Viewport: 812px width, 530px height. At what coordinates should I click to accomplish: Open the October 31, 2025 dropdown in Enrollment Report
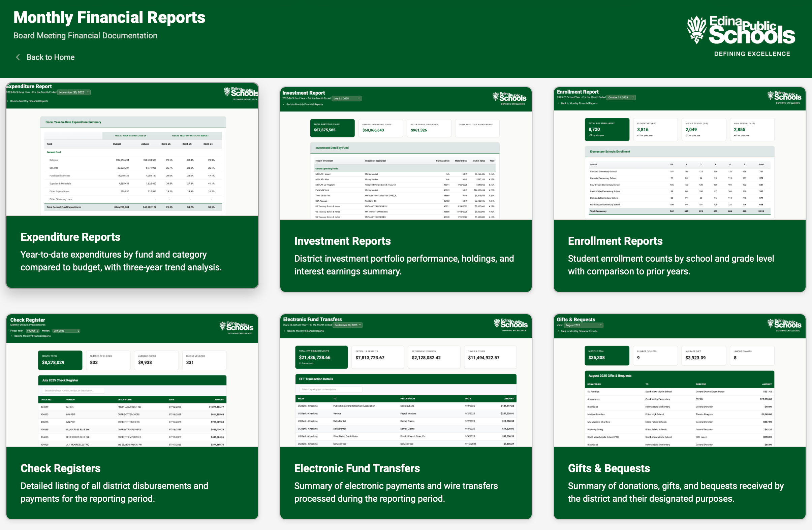tap(621, 97)
